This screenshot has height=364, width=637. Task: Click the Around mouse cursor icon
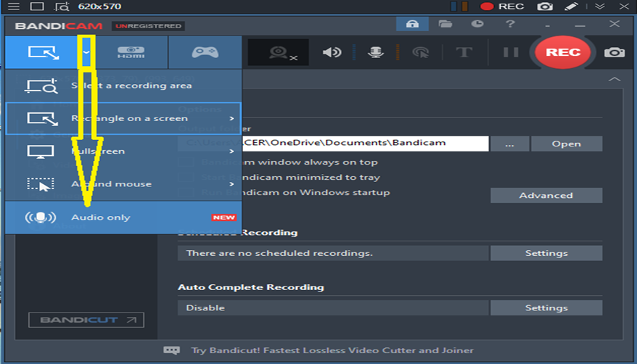(41, 184)
